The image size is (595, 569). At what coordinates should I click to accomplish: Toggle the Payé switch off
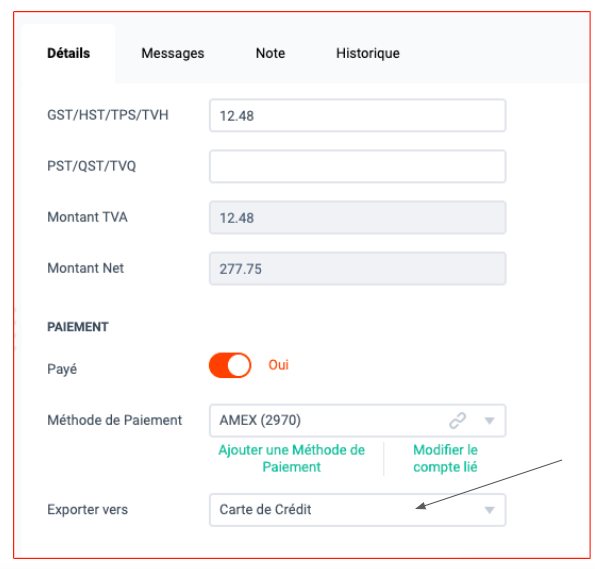click(230, 365)
